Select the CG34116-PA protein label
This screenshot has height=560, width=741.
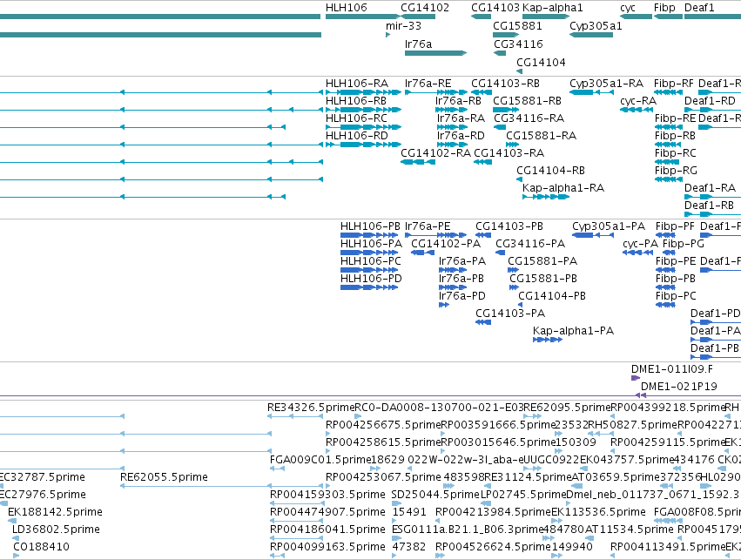pos(530,244)
